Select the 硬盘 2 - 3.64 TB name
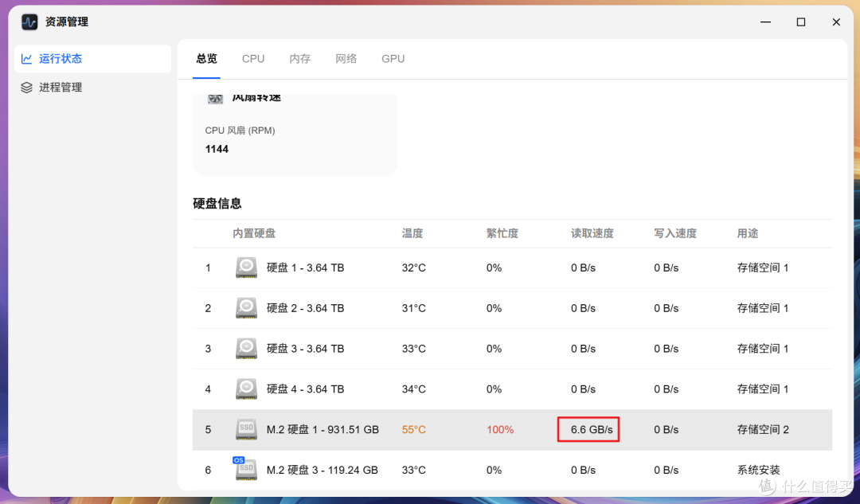The image size is (860, 504). [306, 308]
